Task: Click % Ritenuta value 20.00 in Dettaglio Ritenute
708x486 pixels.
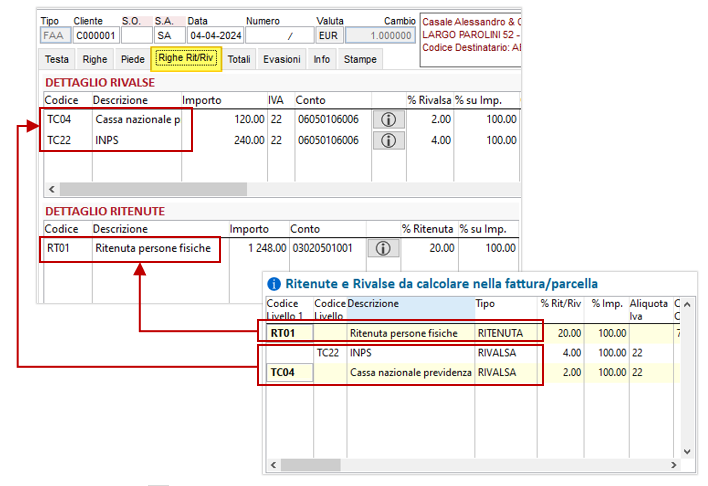Action: [442, 248]
